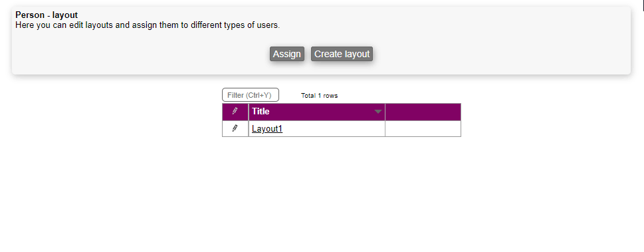Image resolution: width=644 pixels, height=252 pixels.
Task: Click the gap between Filter box and row total
Action: 290,95
